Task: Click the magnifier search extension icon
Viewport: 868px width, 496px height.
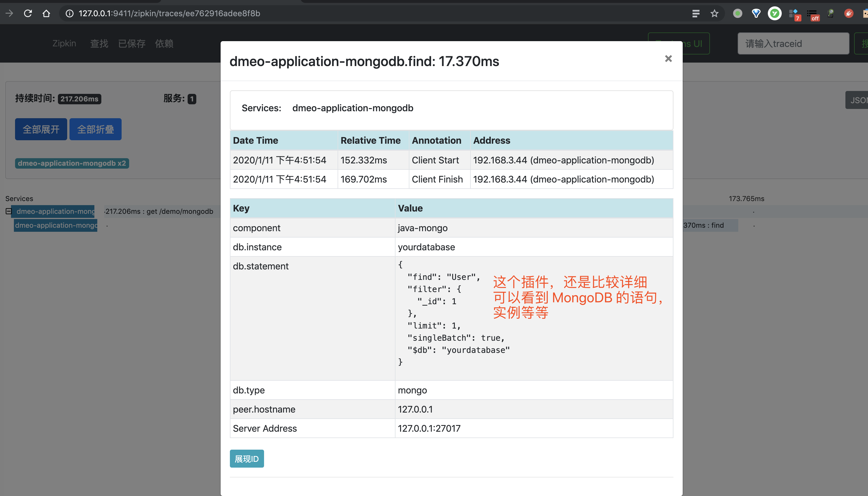Action: point(830,13)
